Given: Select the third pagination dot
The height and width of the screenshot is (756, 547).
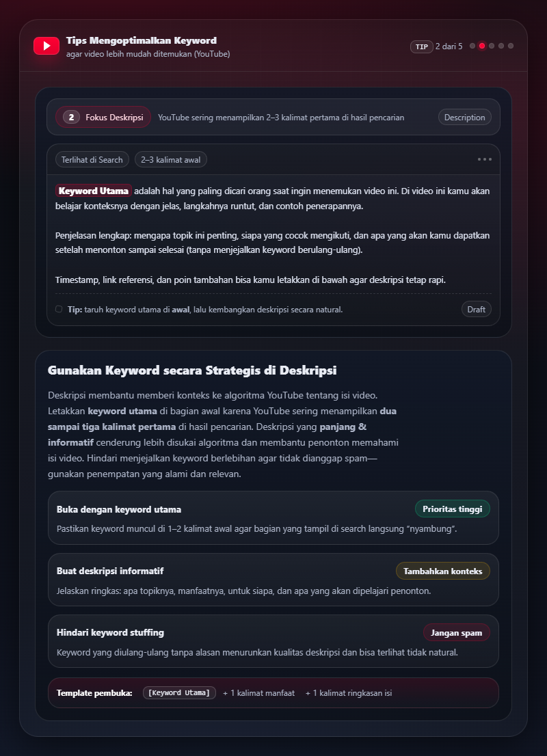Looking at the screenshot, I should click(491, 46).
